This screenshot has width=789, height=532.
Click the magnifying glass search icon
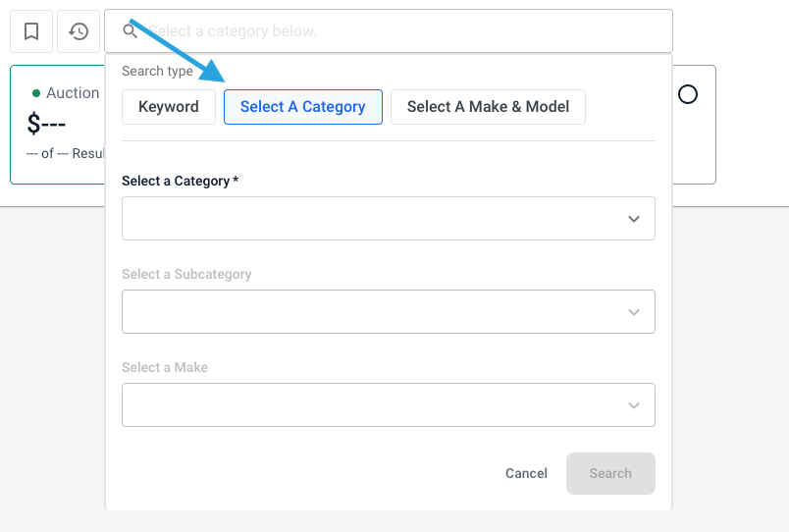click(130, 31)
